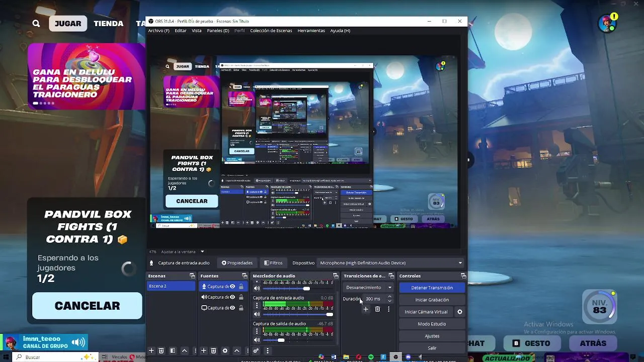The width and height of the screenshot is (644, 362).
Task: Open transition options three-dot menu
Action: coord(388,309)
